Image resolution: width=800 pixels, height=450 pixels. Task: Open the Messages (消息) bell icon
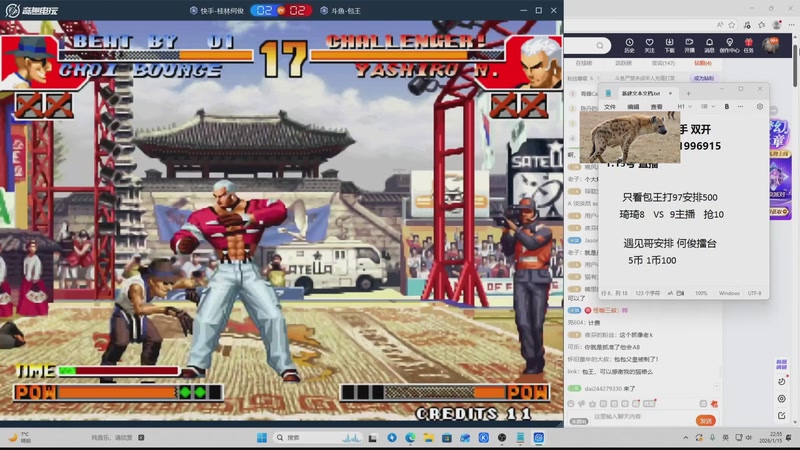pyautogui.click(x=709, y=45)
